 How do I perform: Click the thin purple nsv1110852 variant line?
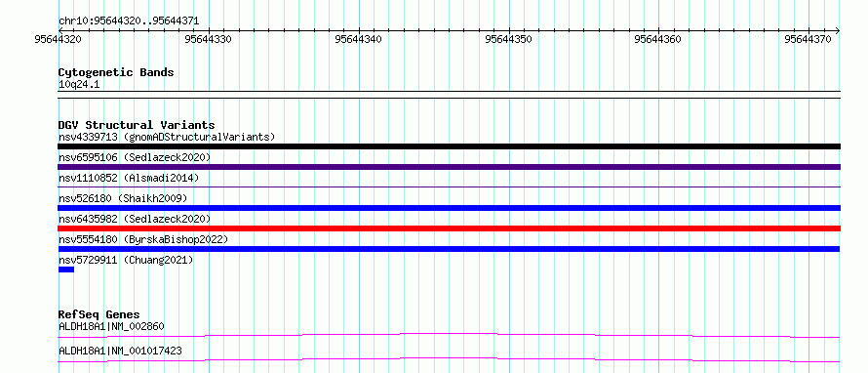pos(449,187)
